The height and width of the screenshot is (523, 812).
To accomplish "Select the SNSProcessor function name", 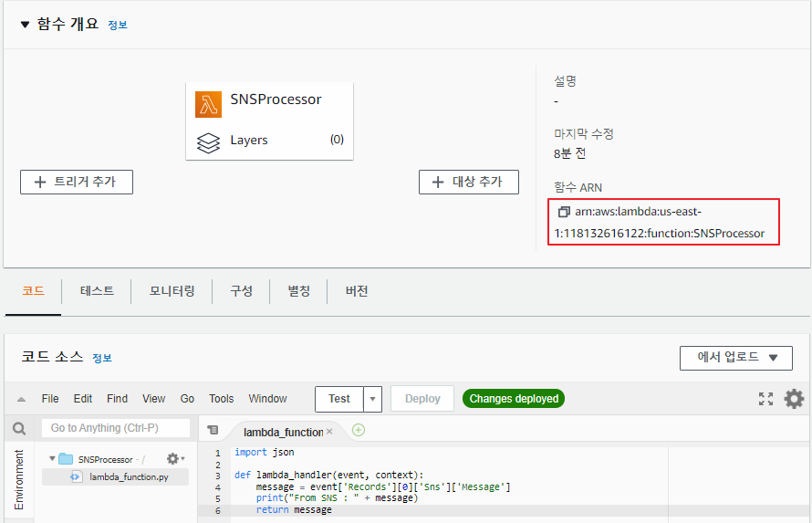I will 276,99.
